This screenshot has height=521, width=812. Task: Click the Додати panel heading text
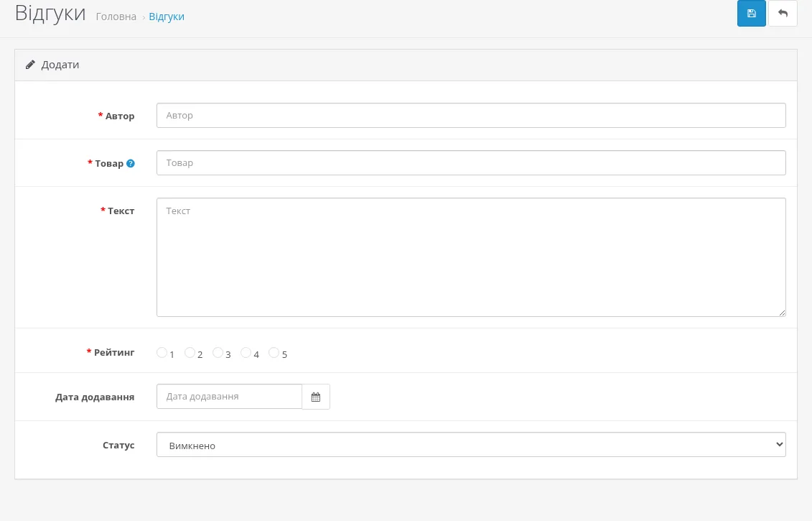60,65
